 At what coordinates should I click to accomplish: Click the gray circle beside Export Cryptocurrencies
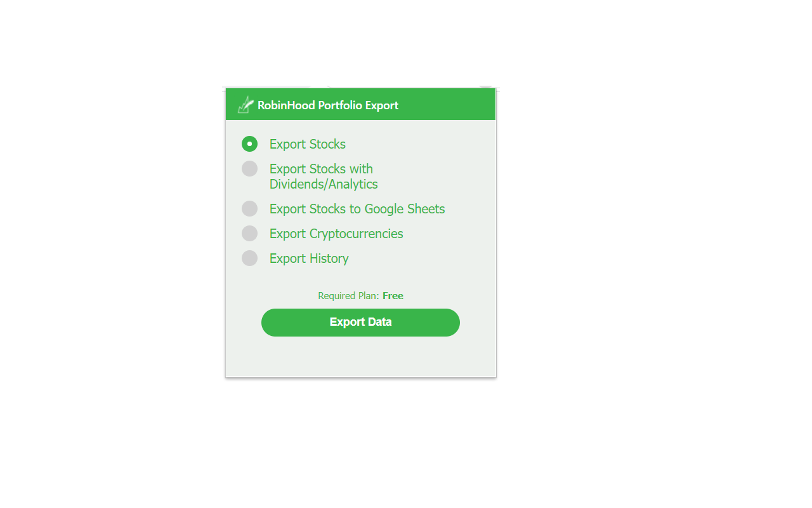point(249,233)
